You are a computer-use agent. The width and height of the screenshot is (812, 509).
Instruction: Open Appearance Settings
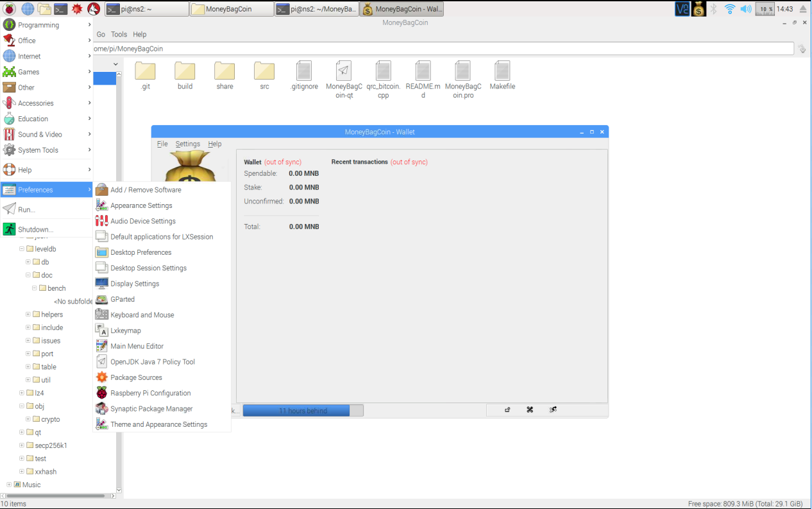pos(162,205)
